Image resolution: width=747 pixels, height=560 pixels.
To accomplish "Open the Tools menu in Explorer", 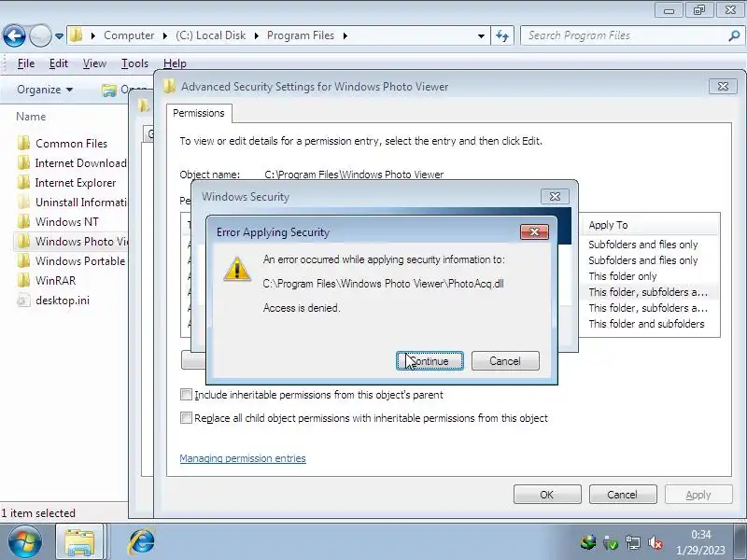I will (x=134, y=63).
